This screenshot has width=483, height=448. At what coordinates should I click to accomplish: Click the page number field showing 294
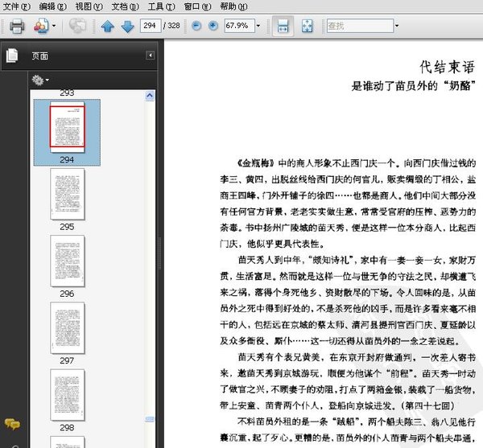pyautogui.click(x=150, y=27)
